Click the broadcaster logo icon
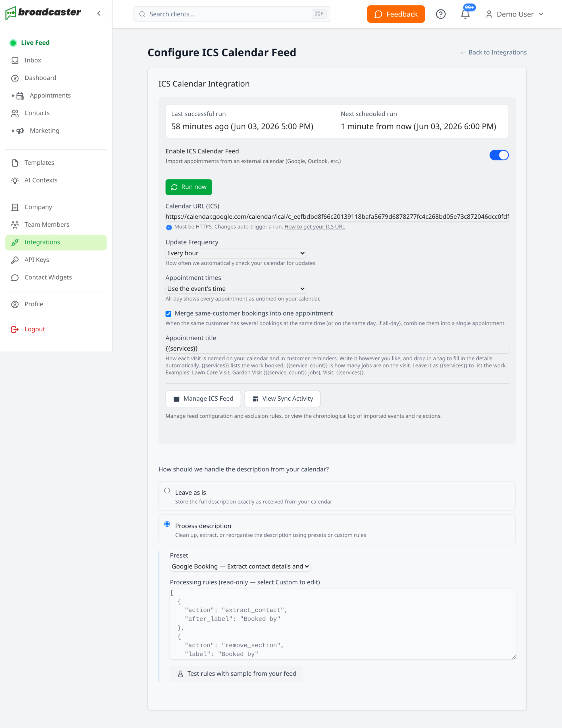Screen dimensions: 562x728 point(11,13)
